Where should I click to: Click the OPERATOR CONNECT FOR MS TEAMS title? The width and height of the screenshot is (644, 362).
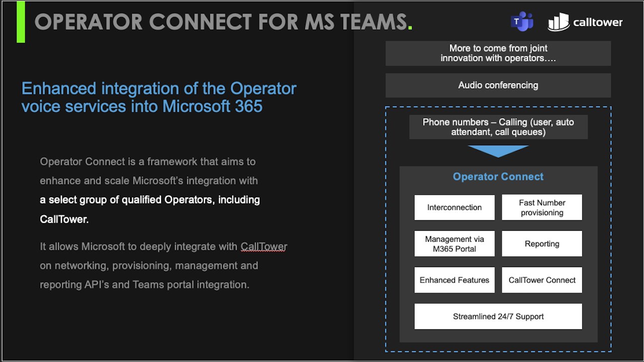click(223, 22)
